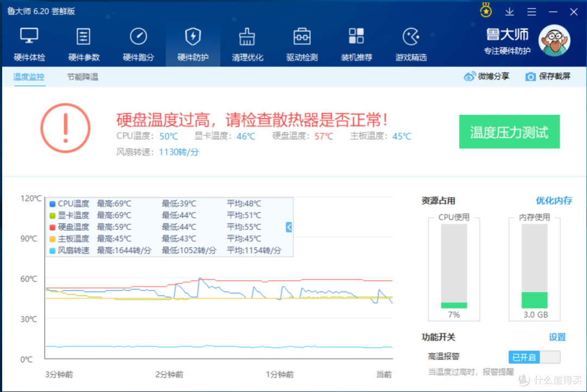The image size is (587, 392).
Task: Open the 硬件跑分 benchmark section
Action: 139,45
